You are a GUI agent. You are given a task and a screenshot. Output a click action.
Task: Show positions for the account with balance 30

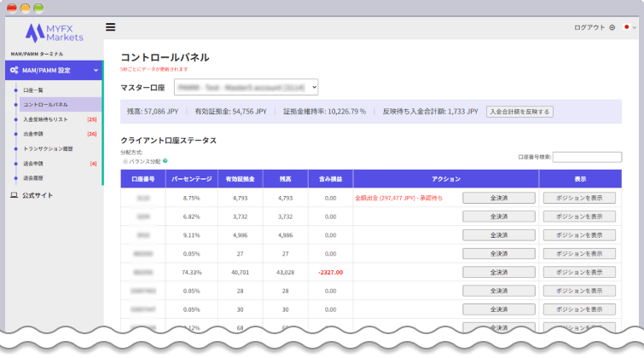[579, 309]
